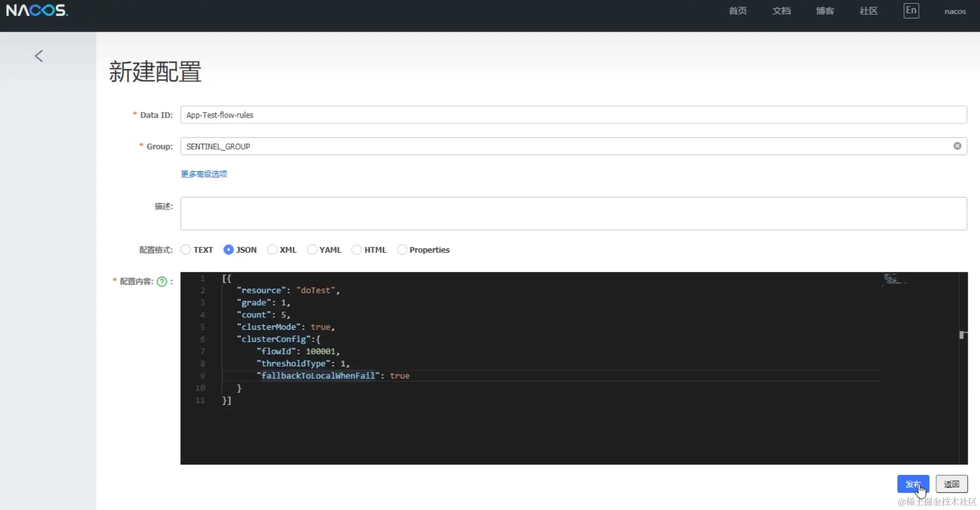
Task: Select Properties config format
Action: click(402, 250)
